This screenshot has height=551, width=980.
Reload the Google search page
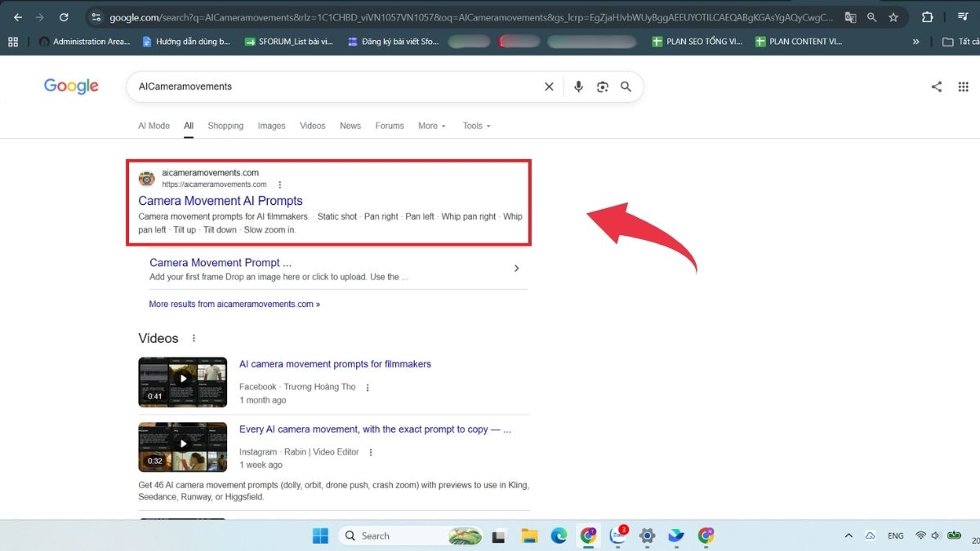coord(64,17)
